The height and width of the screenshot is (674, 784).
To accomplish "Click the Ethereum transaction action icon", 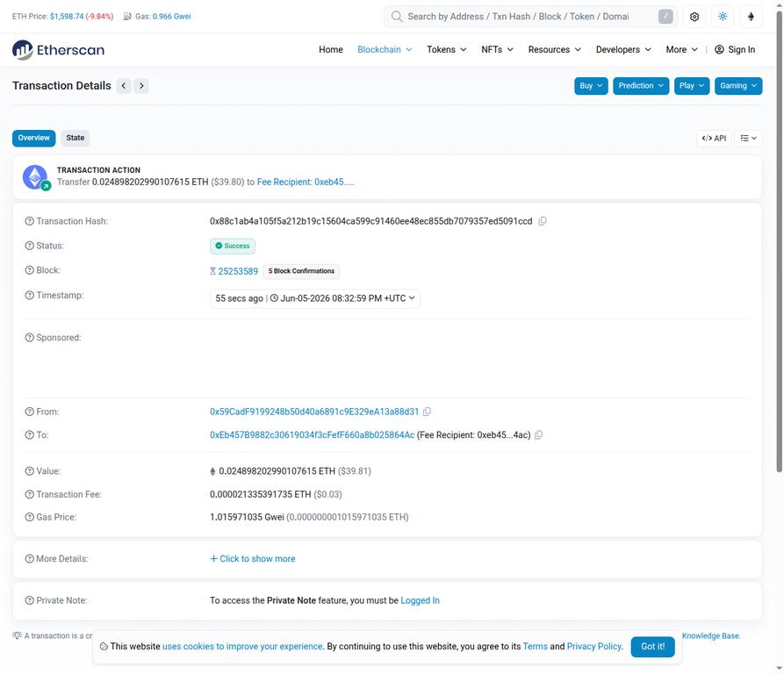I will click(35, 177).
